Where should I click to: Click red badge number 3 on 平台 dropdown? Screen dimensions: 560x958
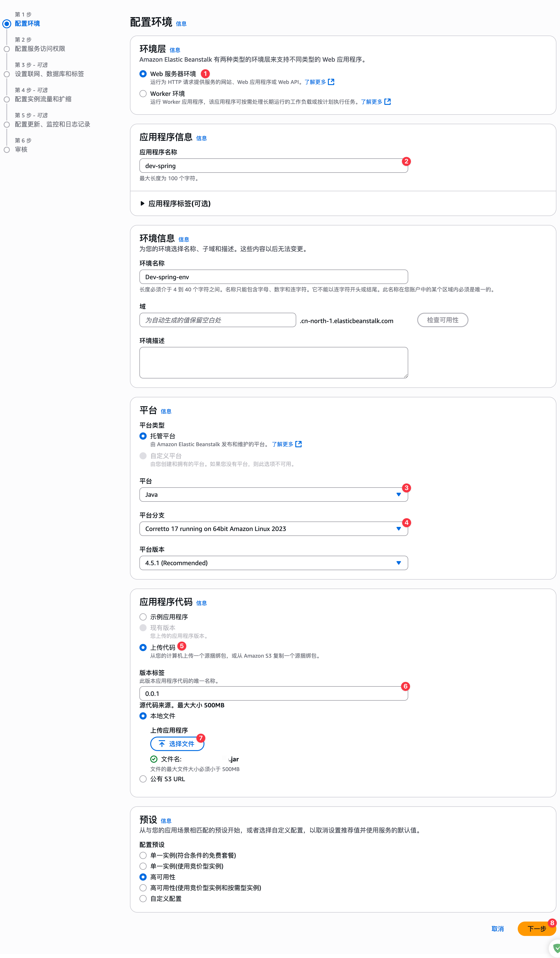coord(406,488)
